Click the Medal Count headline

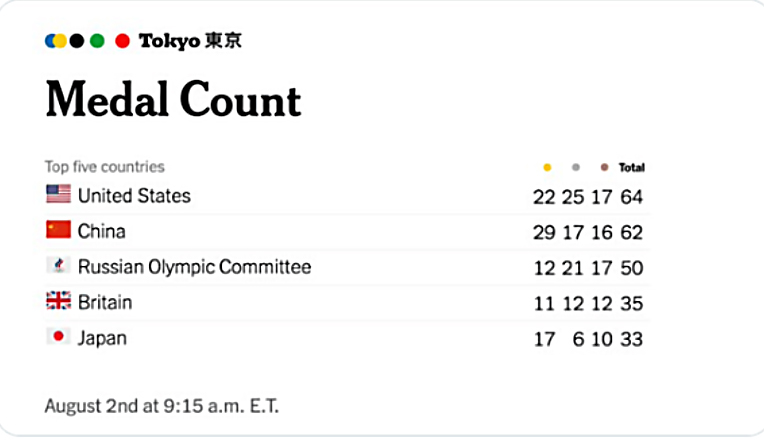tap(173, 99)
